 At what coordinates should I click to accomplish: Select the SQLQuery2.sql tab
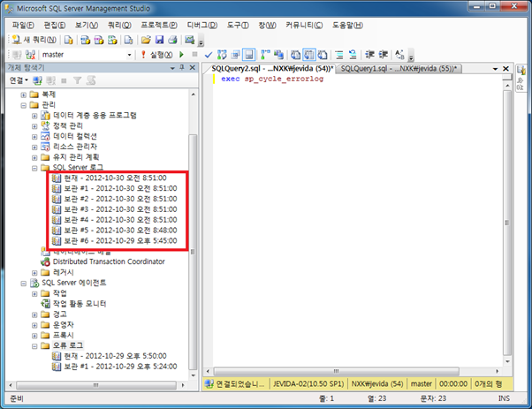272,69
